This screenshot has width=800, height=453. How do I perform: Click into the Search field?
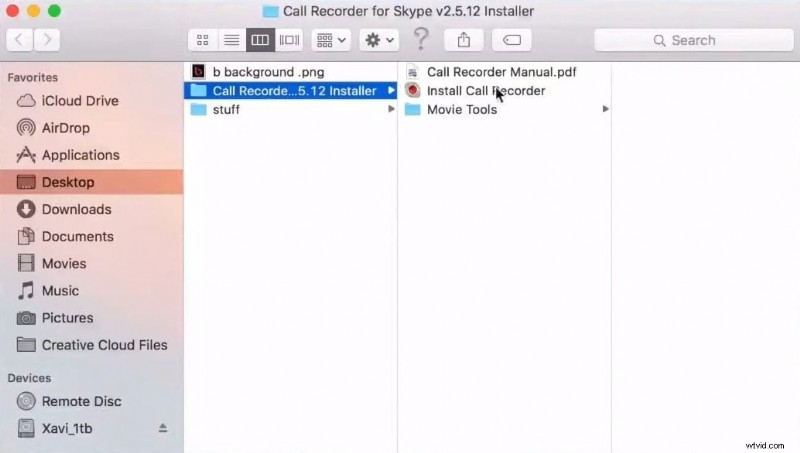(x=694, y=40)
